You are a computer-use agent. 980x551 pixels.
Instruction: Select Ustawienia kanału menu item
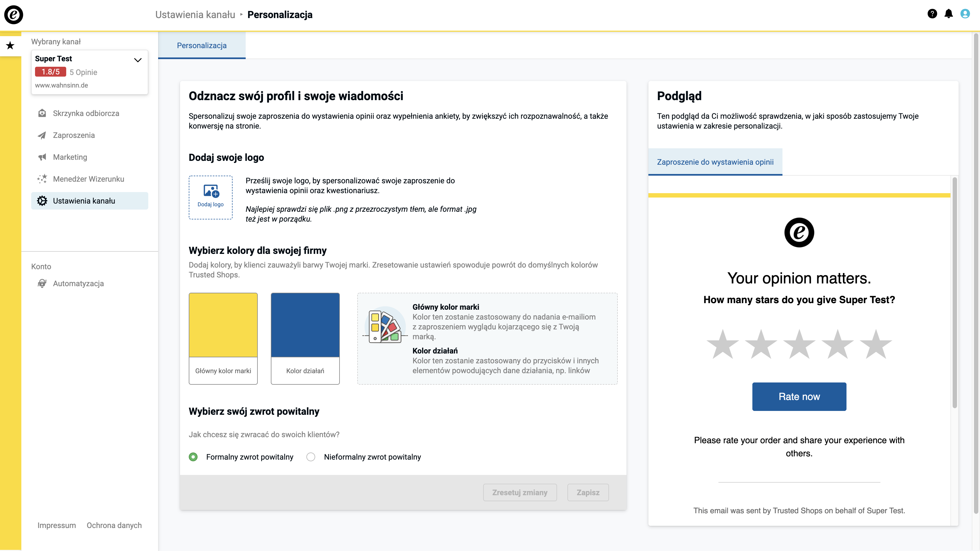pyautogui.click(x=89, y=201)
